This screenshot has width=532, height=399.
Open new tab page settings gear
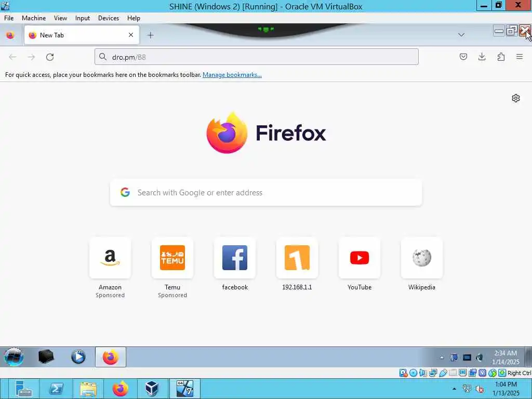tap(516, 98)
